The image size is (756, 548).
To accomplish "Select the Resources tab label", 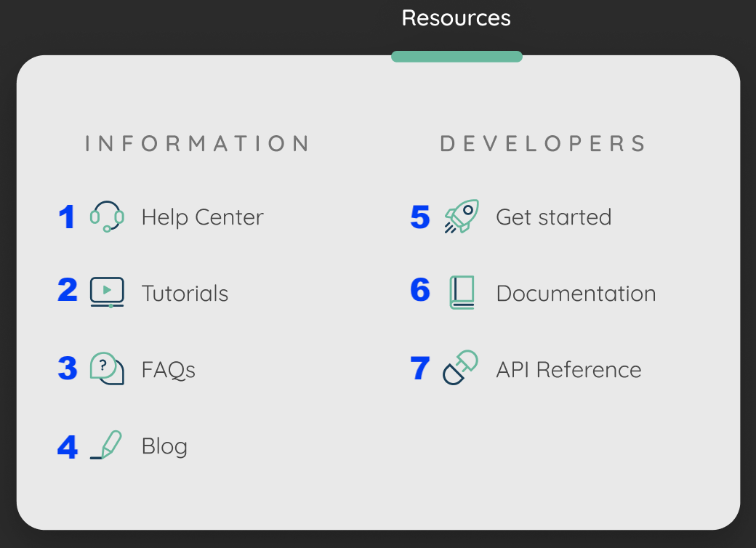I will click(x=456, y=17).
